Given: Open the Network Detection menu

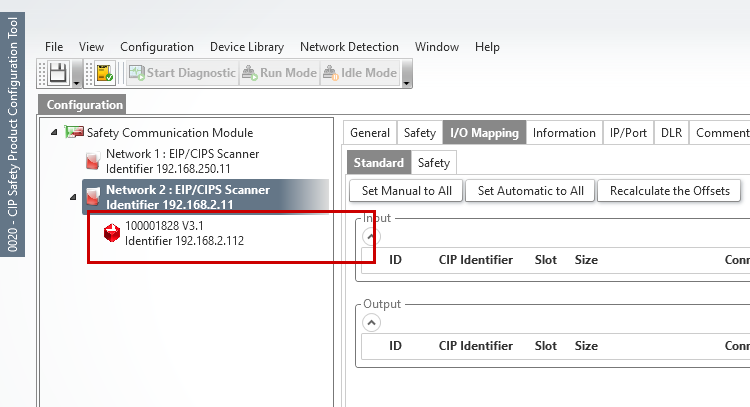Looking at the screenshot, I should 349,47.
